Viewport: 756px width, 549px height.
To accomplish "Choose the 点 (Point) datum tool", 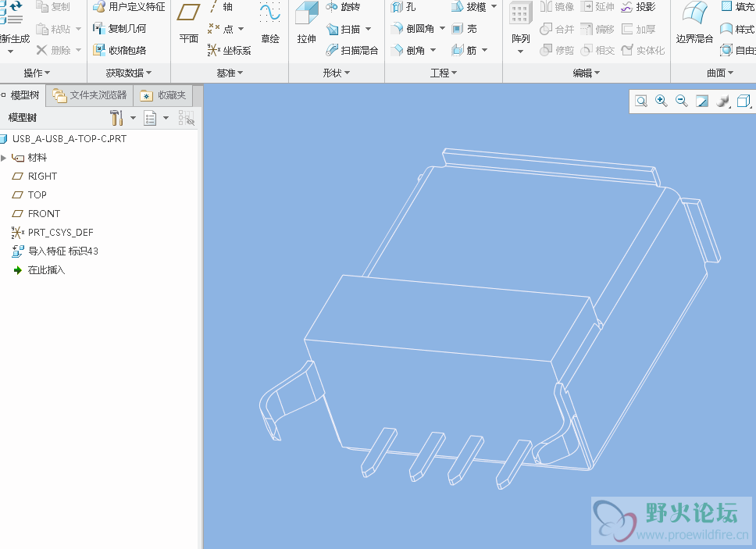I will tap(221, 29).
